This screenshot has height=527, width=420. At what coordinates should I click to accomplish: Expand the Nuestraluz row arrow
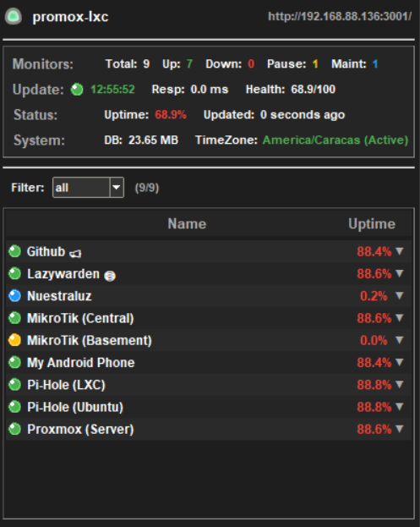[x=399, y=295]
